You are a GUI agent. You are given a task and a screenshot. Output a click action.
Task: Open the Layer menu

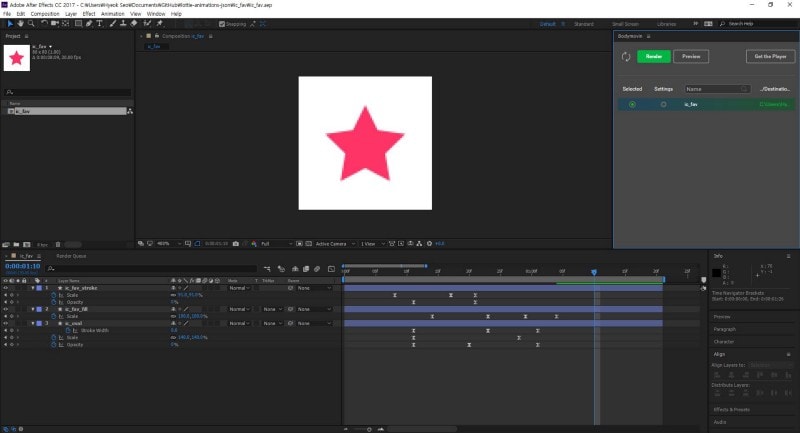click(x=71, y=14)
